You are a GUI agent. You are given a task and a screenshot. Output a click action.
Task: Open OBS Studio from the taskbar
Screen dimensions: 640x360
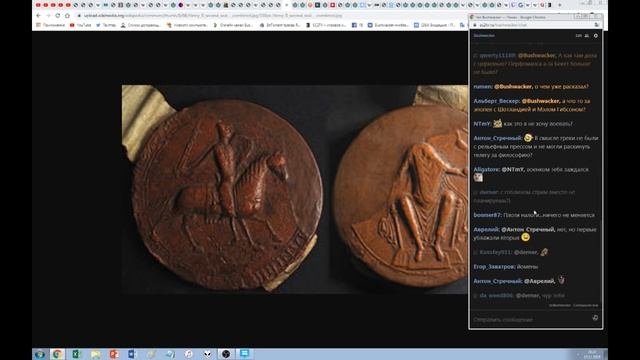point(226,354)
